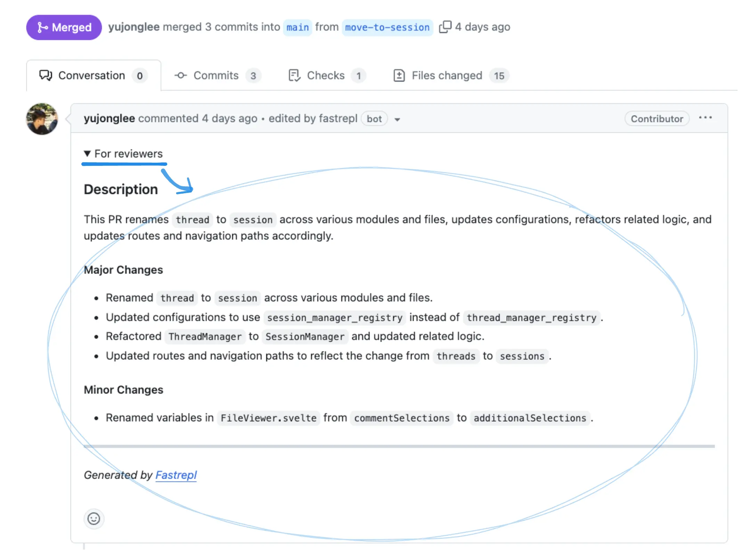Screen dimensions: 748x560
Task: Open the emoji reaction picker on the comment
Action: 93,519
